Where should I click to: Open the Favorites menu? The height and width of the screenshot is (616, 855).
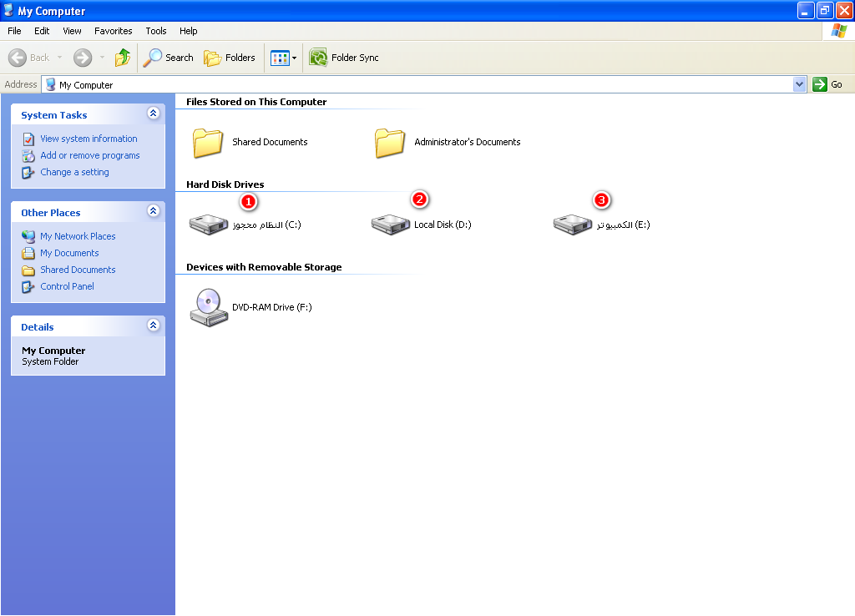[x=113, y=31]
